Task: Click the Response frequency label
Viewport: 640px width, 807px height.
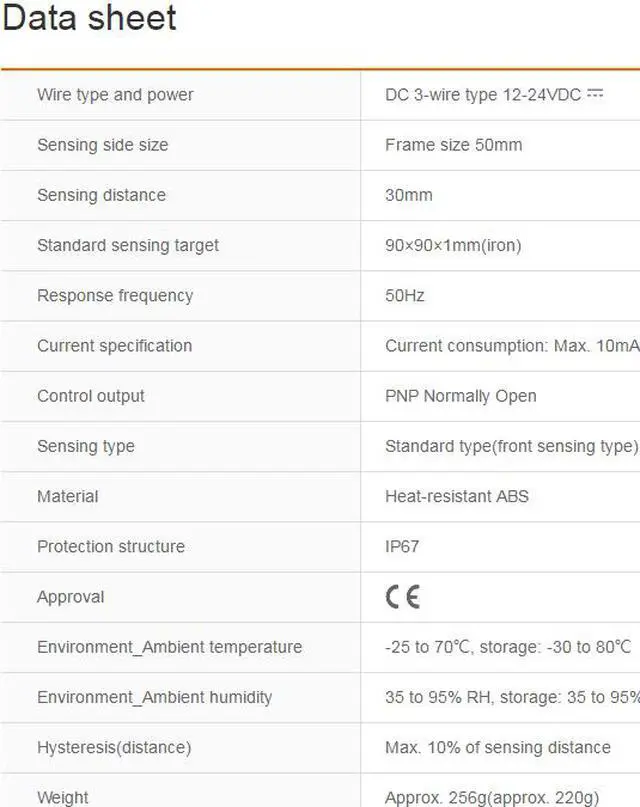Action: coord(114,296)
